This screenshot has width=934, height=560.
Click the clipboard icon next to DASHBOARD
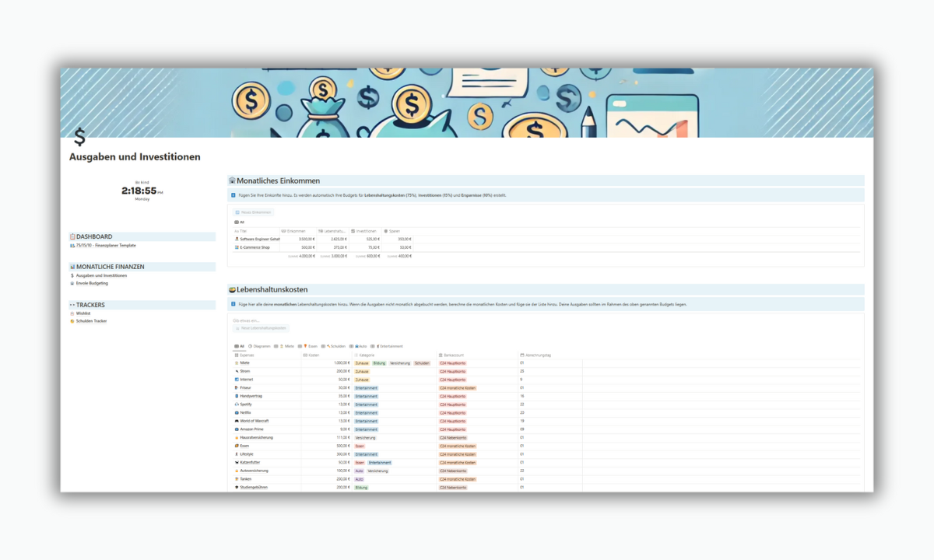click(72, 236)
